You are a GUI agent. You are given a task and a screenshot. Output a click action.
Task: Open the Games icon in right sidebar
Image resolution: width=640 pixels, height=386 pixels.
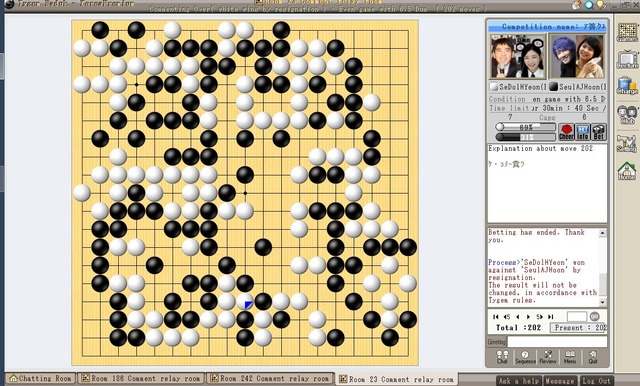click(627, 33)
